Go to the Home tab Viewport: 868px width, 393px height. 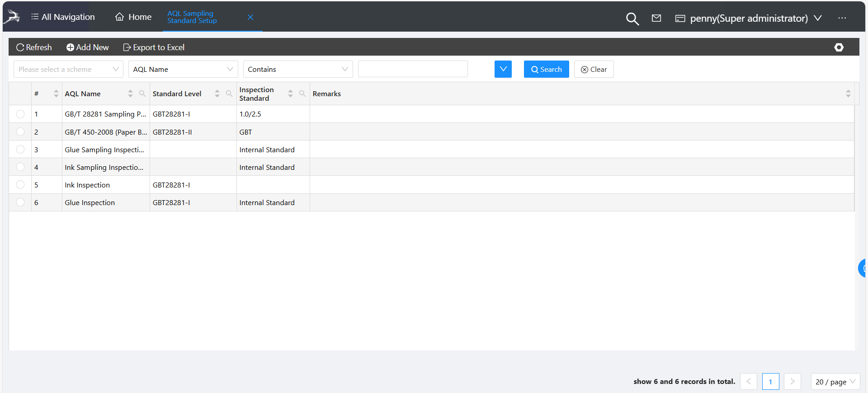click(x=133, y=17)
